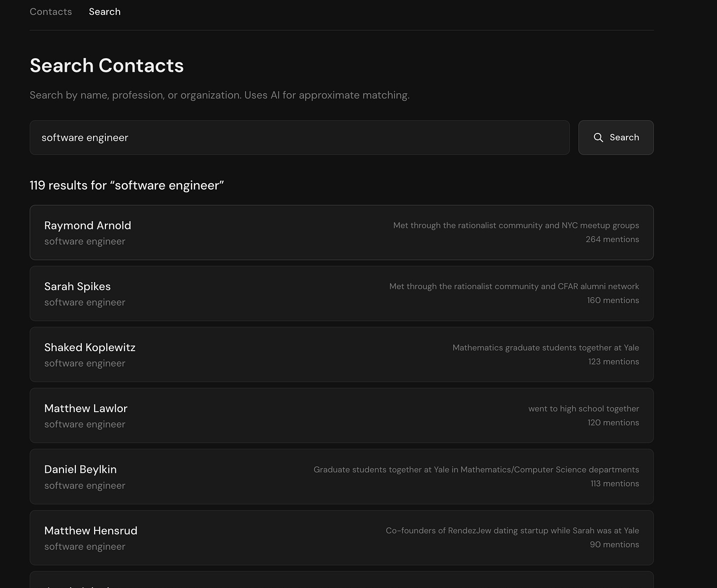The width and height of the screenshot is (717, 588).
Task: Click "went to high school together" text
Action: 584,409
